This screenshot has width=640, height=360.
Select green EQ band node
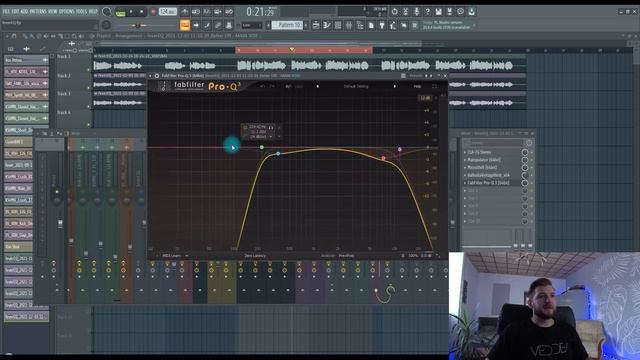point(262,147)
